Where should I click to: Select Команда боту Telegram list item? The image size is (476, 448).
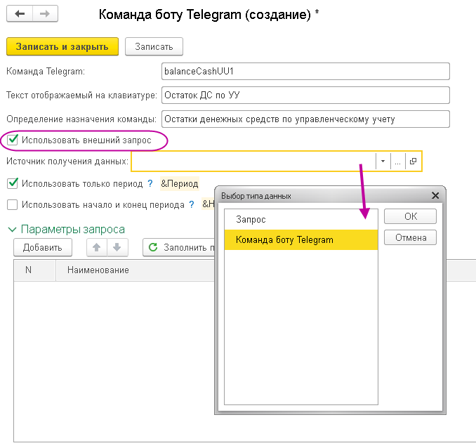tap(301, 239)
